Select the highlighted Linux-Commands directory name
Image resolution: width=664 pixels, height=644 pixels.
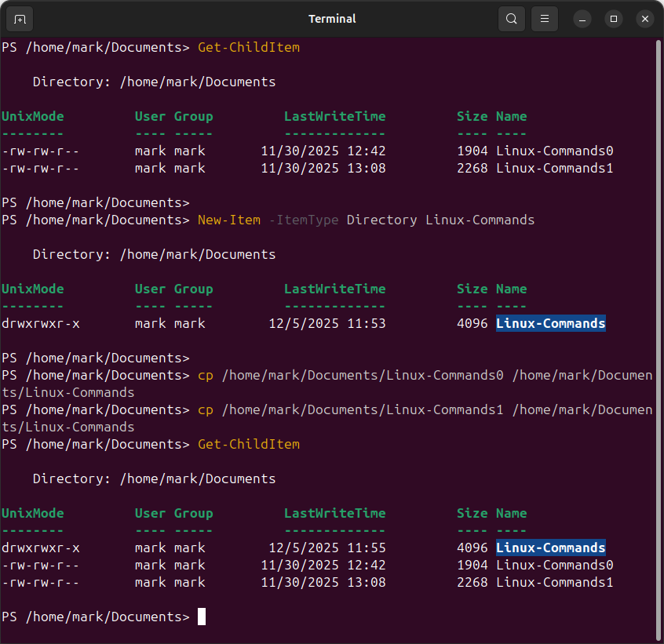click(550, 323)
